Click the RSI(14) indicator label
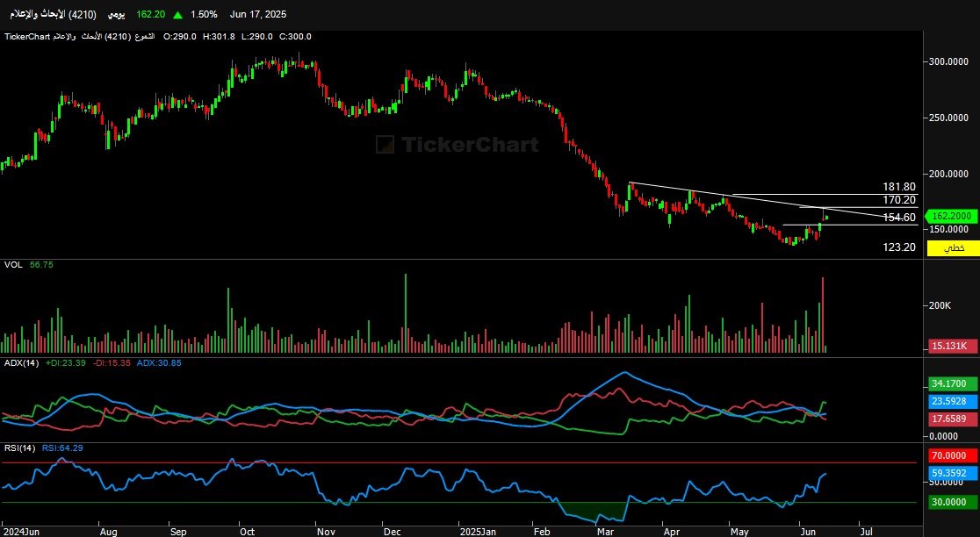 pyautogui.click(x=20, y=447)
